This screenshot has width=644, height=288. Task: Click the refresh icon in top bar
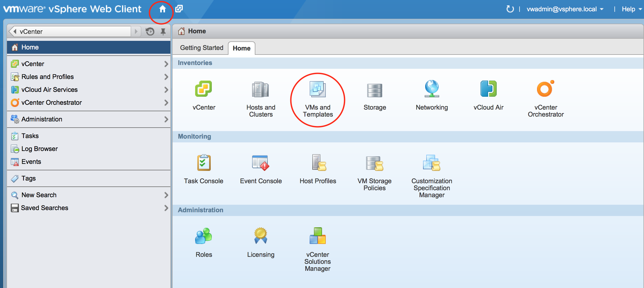click(510, 9)
